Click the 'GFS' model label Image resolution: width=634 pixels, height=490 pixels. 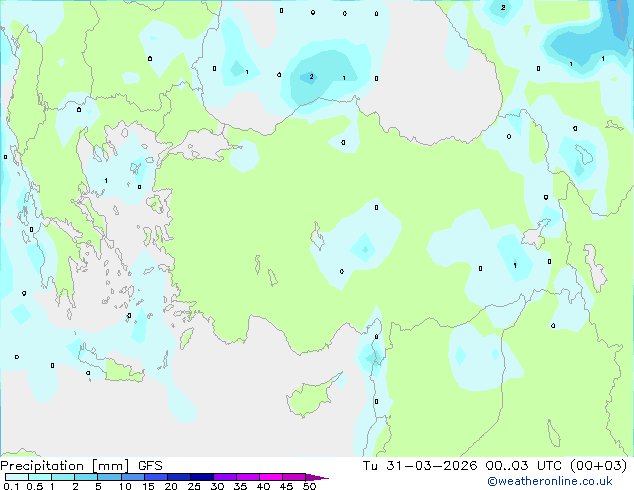pos(150,466)
